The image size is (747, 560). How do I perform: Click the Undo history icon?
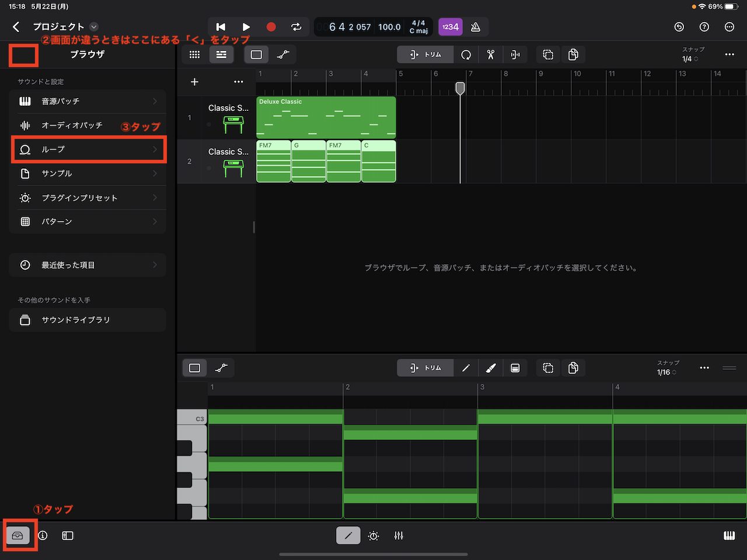pos(679,27)
